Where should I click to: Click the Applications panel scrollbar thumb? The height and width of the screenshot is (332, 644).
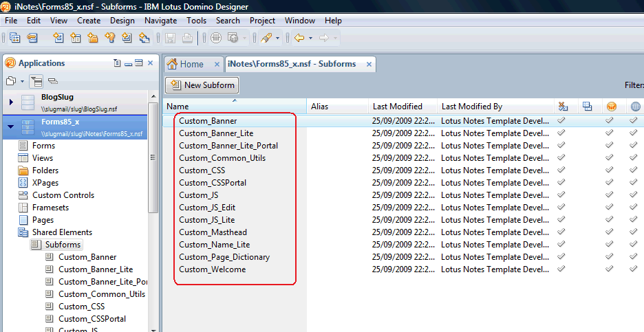point(153,157)
